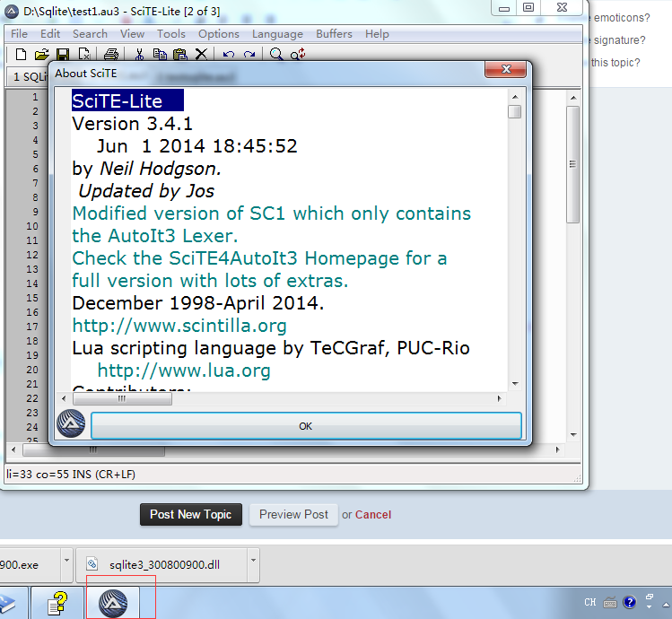Click About dialog horizontal scroll left arrow
Viewport: 672px width, 619px height.
(64, 398)
